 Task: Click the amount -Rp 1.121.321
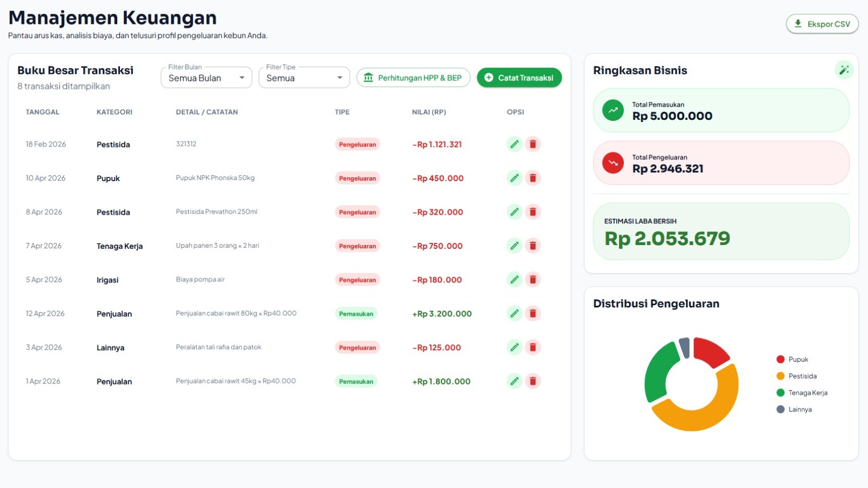point(437,145)
